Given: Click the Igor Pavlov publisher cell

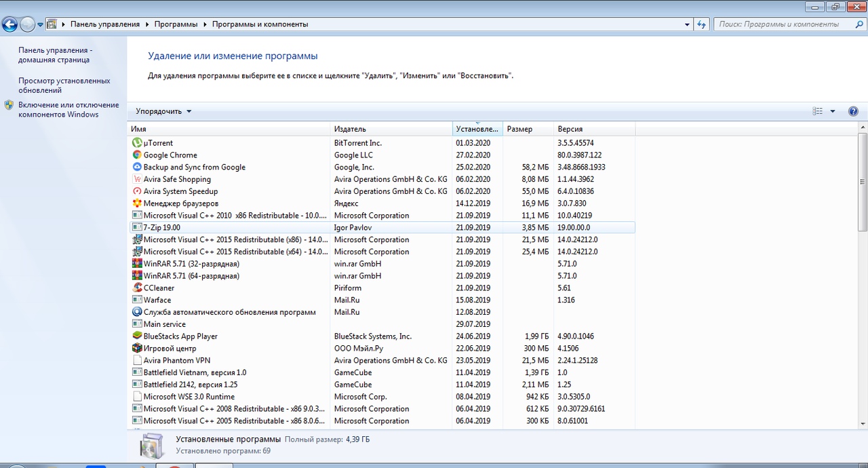Looking at the screenshot, I should pos(353,227).
